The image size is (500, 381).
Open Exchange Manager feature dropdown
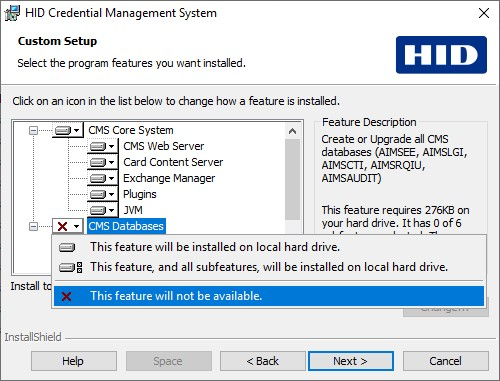tap(103, 178)
